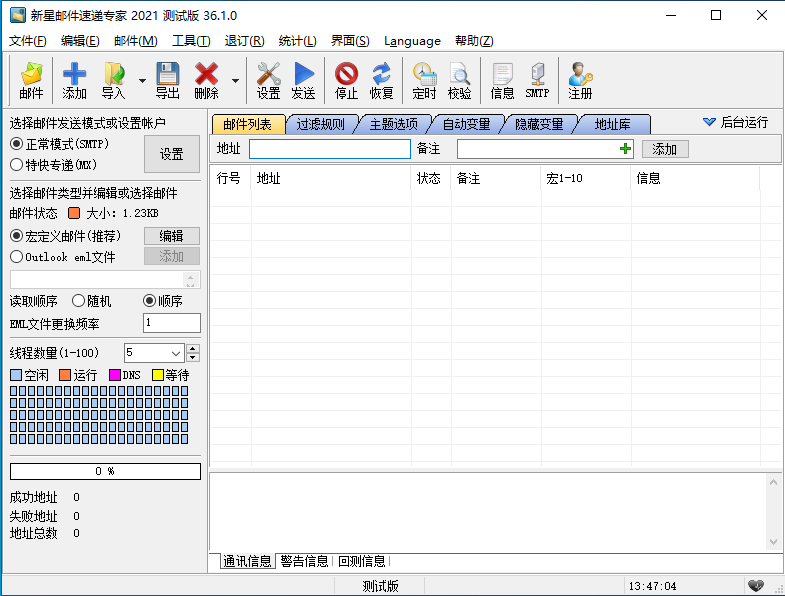
Task: Click the 地址 (Address) input field
Action: tap(329, 149)
